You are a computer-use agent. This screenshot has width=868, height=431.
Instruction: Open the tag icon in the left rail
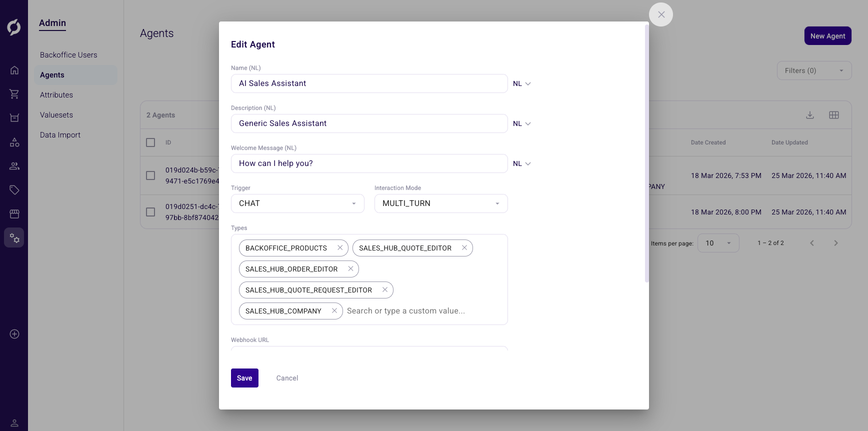(14, 190)
